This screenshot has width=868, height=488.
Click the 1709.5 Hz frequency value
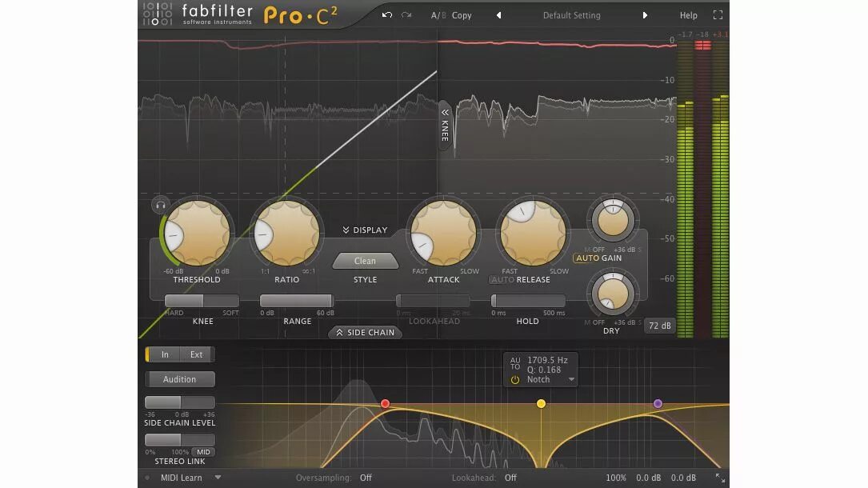547,360
